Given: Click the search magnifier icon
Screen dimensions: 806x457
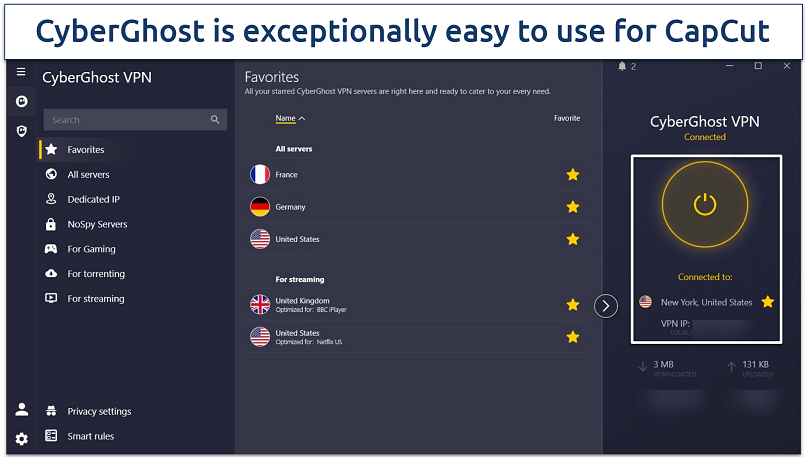Looking at the screenshot, I should pyautogui.click(x=215, y=120).
